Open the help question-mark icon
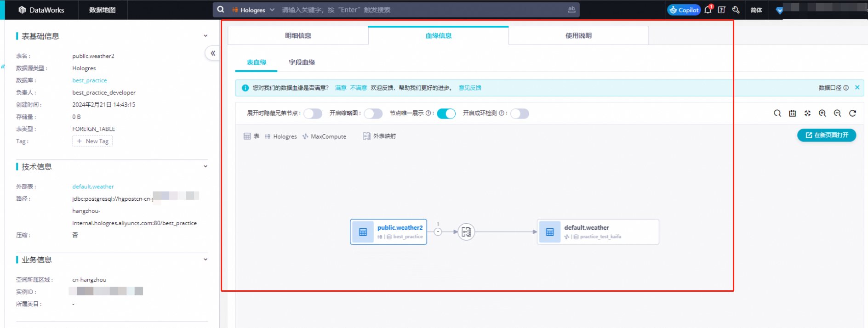Viewport: 868px width, 328px height. click(x=722, y=10)
